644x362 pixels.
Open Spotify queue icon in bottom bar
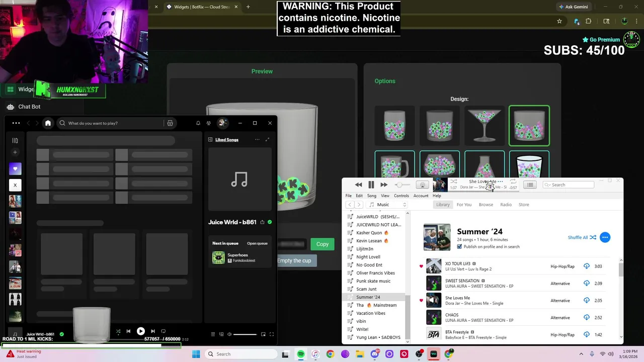pyautogui.click(x=213, y=334)
